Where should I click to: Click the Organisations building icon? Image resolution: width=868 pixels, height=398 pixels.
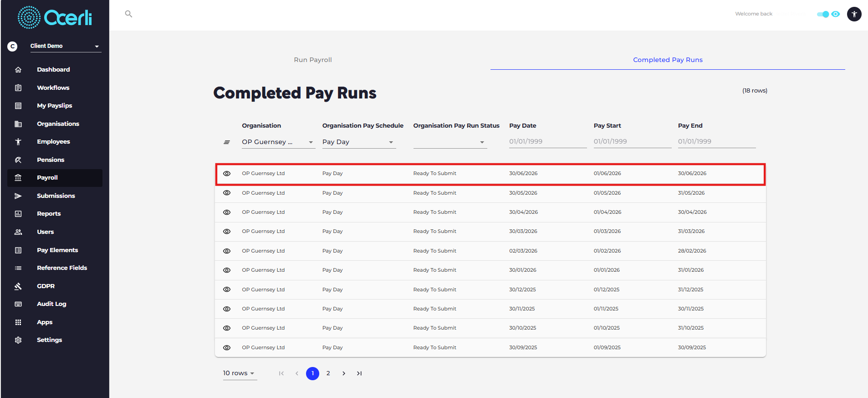tap(18, 124)
